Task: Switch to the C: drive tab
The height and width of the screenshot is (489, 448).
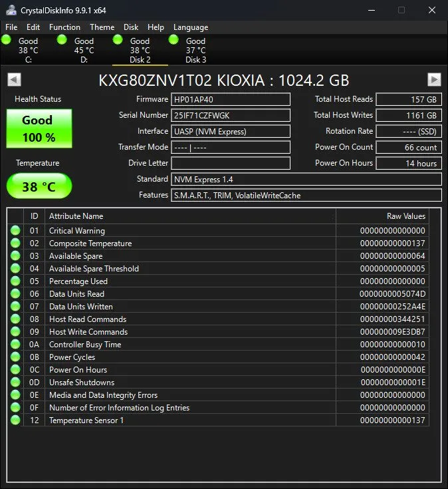Action: pos(28,50)
